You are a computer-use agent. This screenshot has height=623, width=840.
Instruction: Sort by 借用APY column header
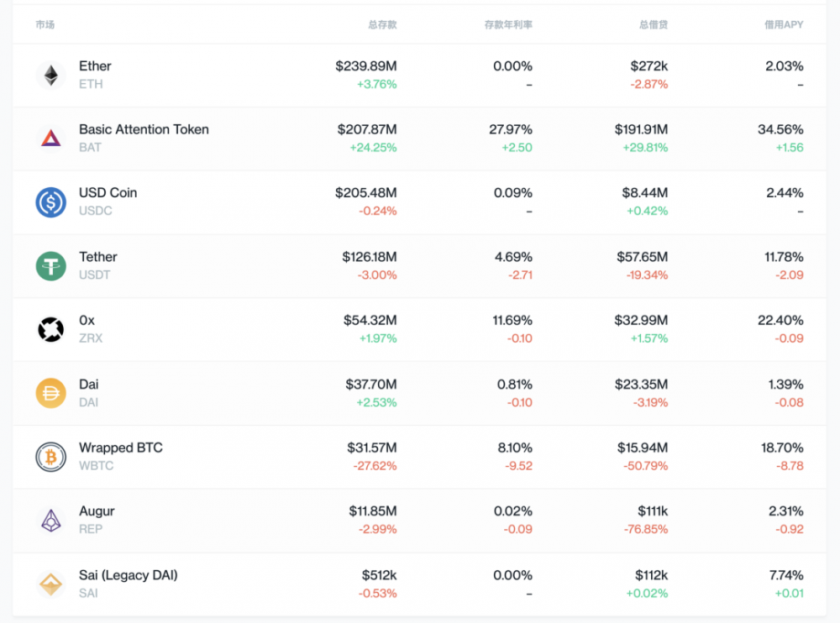click(x=782, y=25)
